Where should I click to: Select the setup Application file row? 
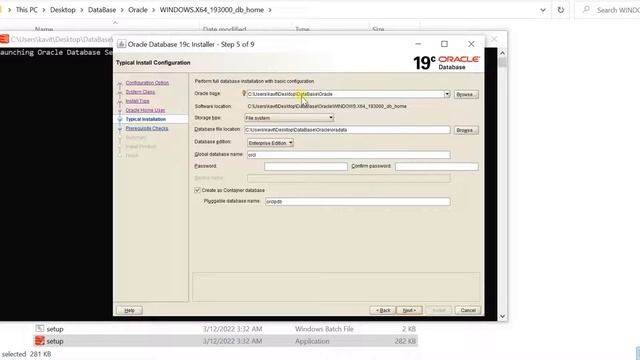coord(225,341)
